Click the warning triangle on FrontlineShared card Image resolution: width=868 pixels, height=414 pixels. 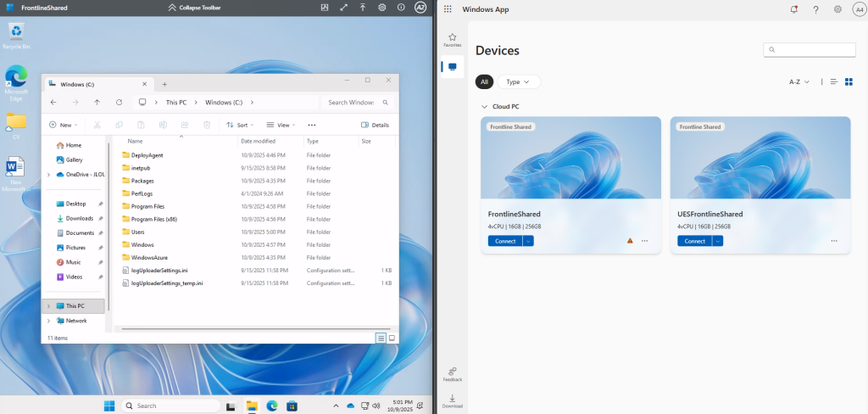tap(629, 241)
